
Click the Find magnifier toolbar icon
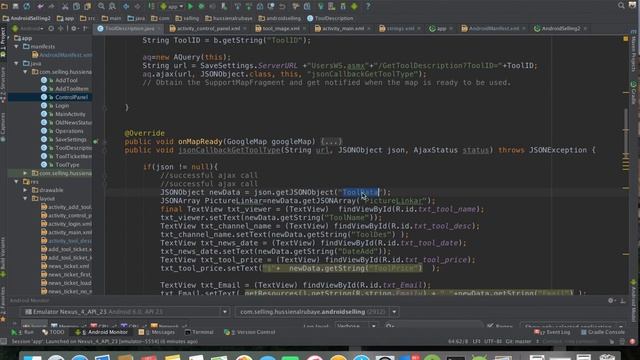(x=101, y=6)
